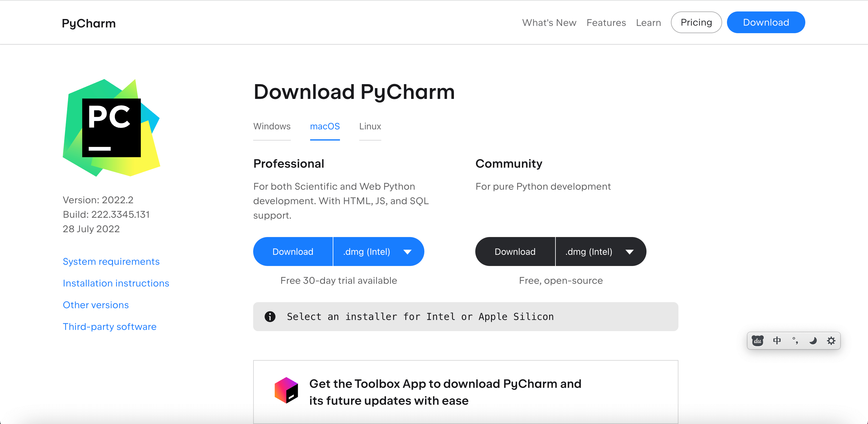The width and height of the screenshot is (868, 424).
Task: Open input method settings gear icon
Action: (x=831, y=340)
